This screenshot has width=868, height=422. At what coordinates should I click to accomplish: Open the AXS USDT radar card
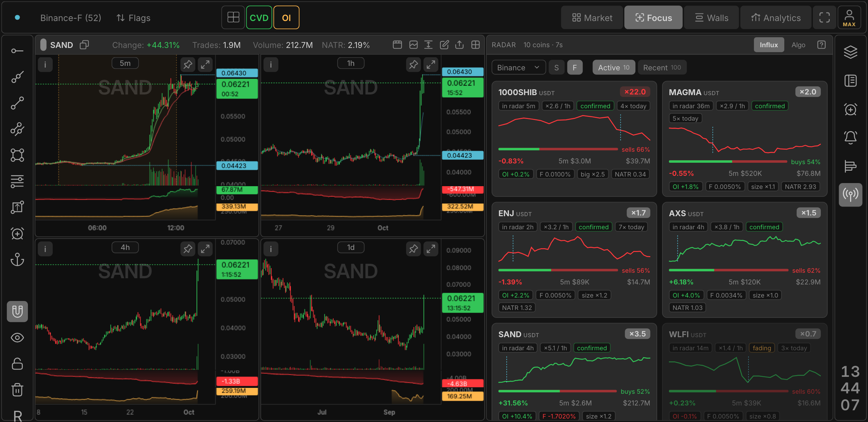[744, 260]
